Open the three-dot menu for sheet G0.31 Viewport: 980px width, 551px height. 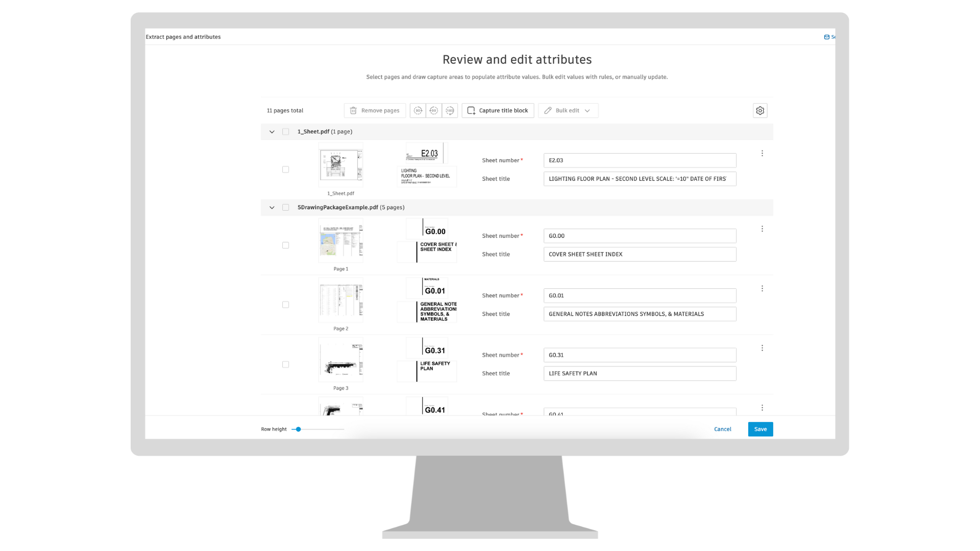(x=762, y=347)
